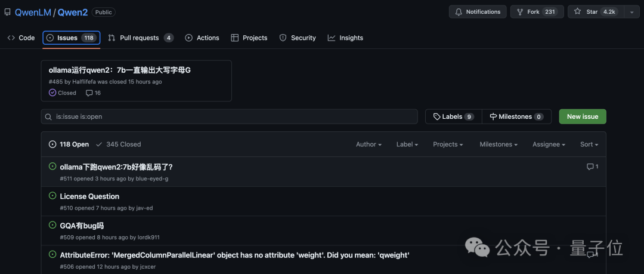This screenshot has width=644, height=274.
Task: Click the comment bubble icon showing 16
Action: [x=89, y=93]
